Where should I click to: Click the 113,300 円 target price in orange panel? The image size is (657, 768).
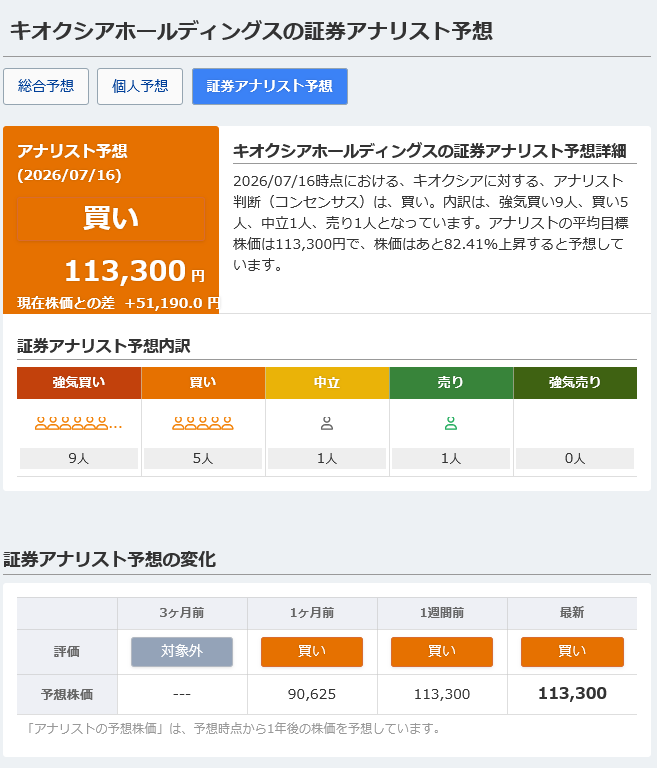point(135,271)
